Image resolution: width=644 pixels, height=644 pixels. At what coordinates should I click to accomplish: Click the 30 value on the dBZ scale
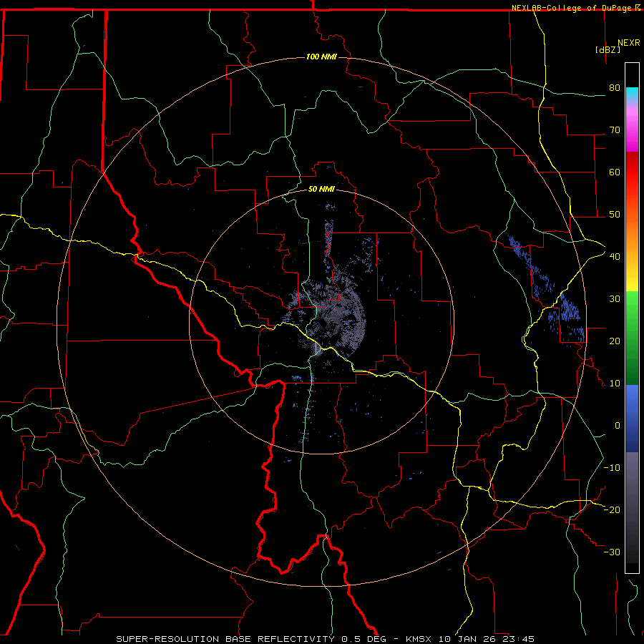(615, 298)
